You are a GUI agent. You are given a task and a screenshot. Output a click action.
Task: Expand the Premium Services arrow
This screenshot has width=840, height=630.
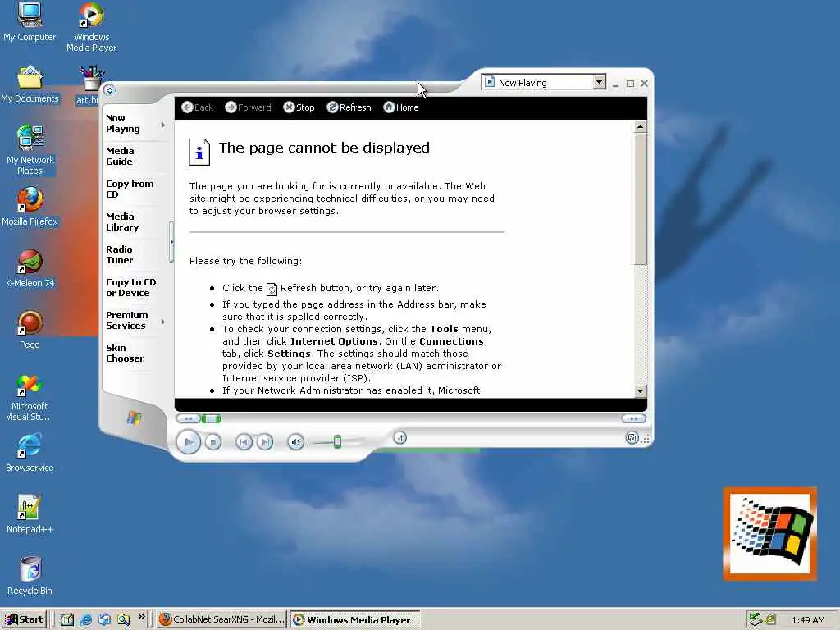pos(163,322)
